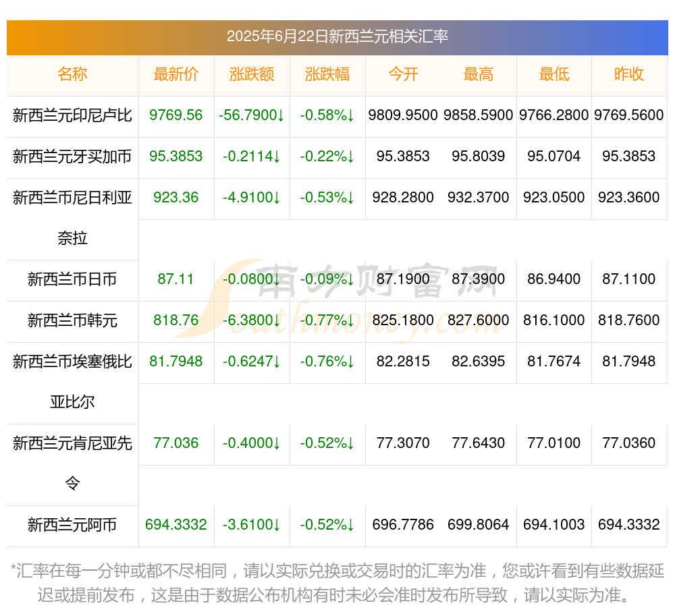Click latest price '77.036'
The image size is (675, 616).
(176, 443)
